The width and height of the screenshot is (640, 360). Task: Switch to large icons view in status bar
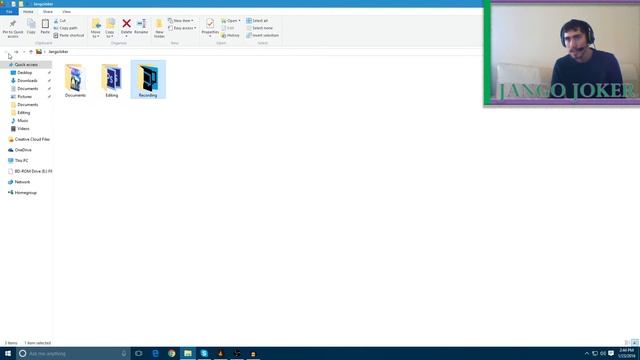(x=635, y=343)
